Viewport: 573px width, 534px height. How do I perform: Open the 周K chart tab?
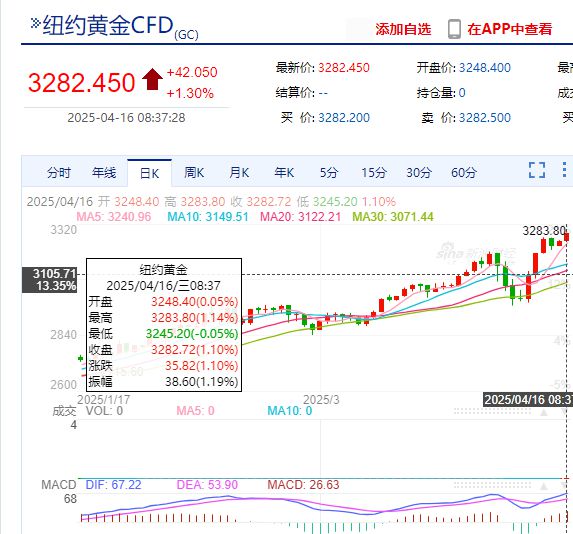click(x=194, y=173)
